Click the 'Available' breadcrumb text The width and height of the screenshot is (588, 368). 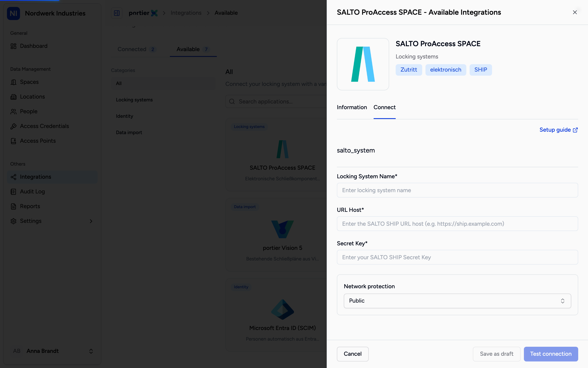point(226,13)
